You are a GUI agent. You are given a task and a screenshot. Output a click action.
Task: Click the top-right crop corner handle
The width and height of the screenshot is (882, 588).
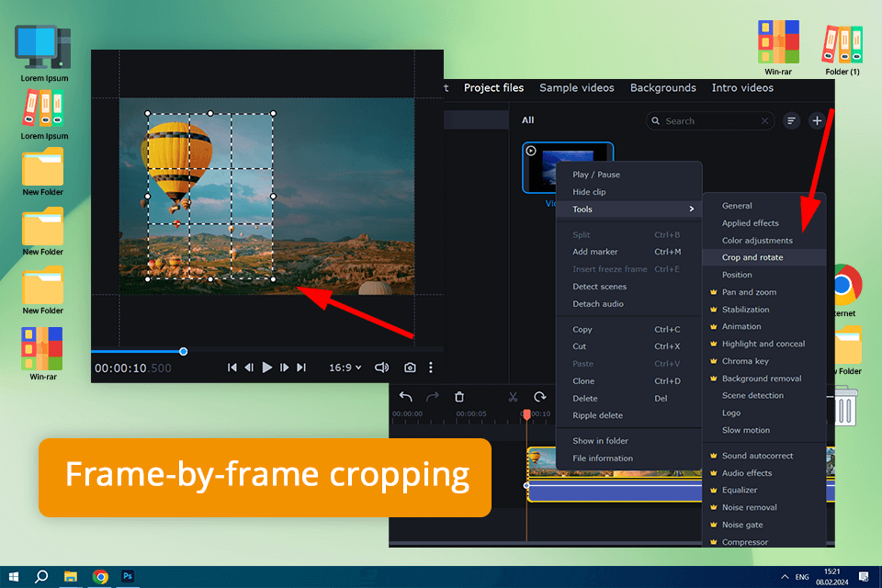pos(274,114)
